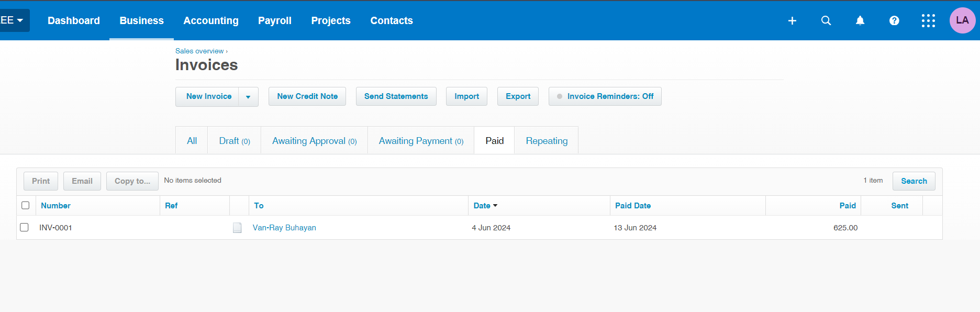Open the help question mark icon
The height and width of the screenshot is (312, 980).
tap(894, 20)
